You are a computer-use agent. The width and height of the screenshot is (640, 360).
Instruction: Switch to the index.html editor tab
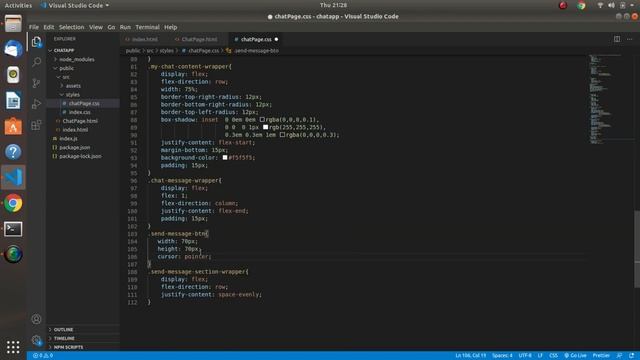coord(145,40)
